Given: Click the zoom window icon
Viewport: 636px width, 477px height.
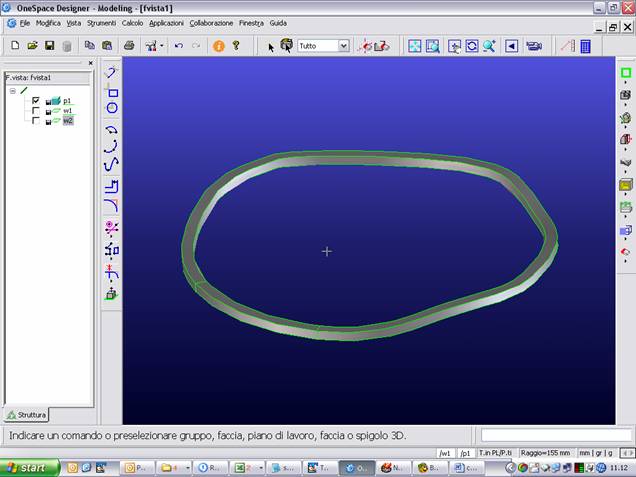Looking at the screenshot, I should point(433,46).
